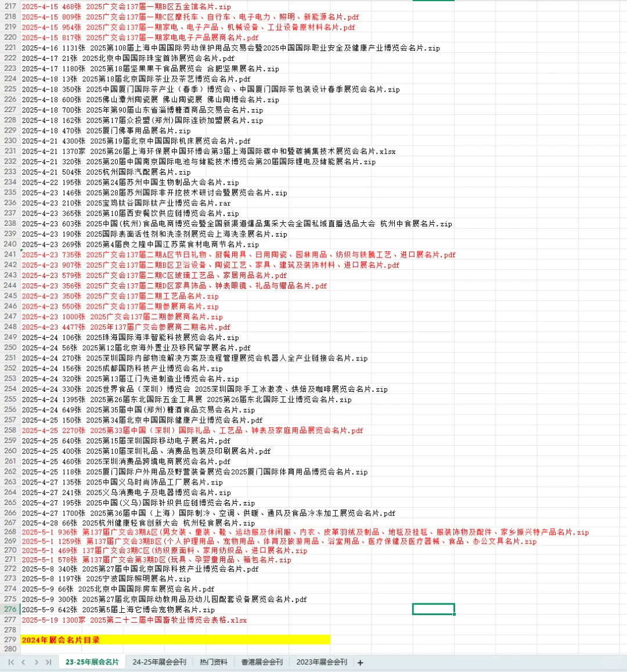Select the 义乌消费电子及电器博览会名片.zip row
This screenshot has width=627, height=672.
(126, 493)
